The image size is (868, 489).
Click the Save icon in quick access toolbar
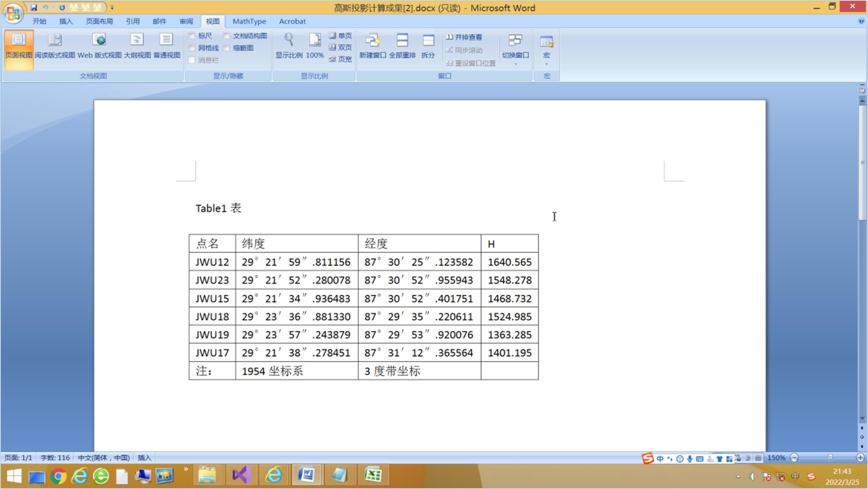(x=34, y=7)
